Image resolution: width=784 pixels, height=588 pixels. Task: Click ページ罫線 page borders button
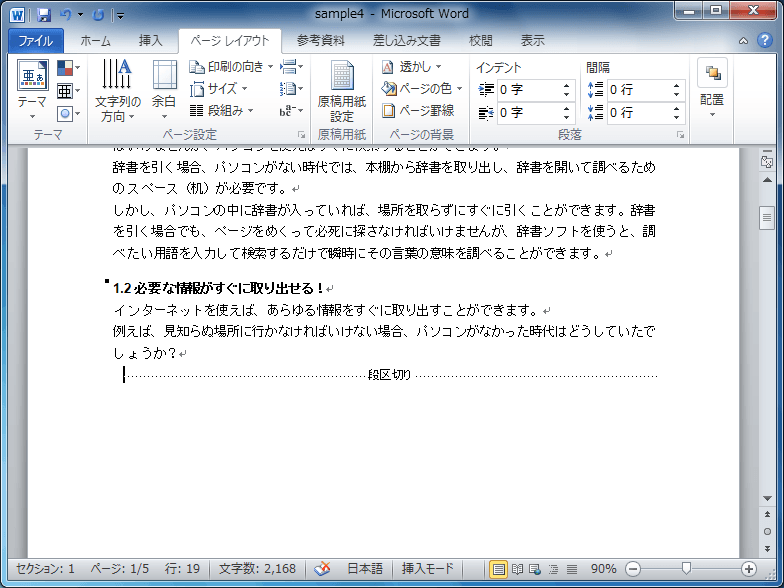point(418,111)
